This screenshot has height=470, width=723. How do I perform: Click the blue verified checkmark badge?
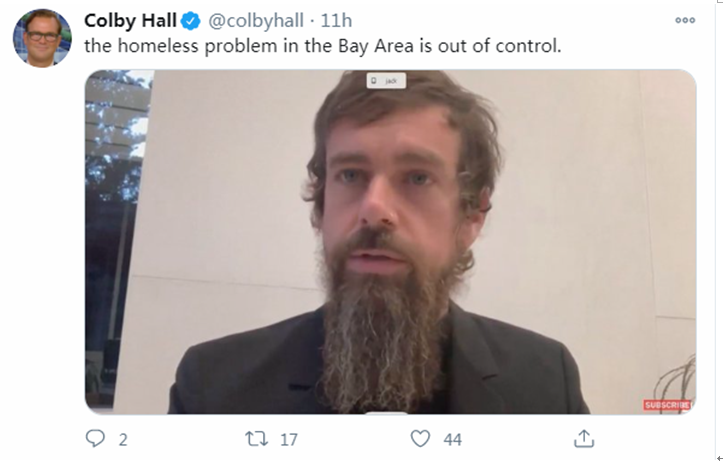tap(190, 21)
